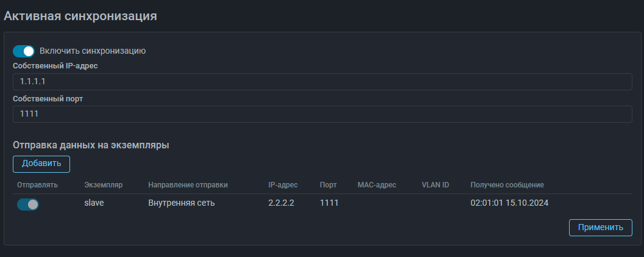Click the VLAN ID column header
The height and width of the screenshot is (257, 644).
click(435, 184)
